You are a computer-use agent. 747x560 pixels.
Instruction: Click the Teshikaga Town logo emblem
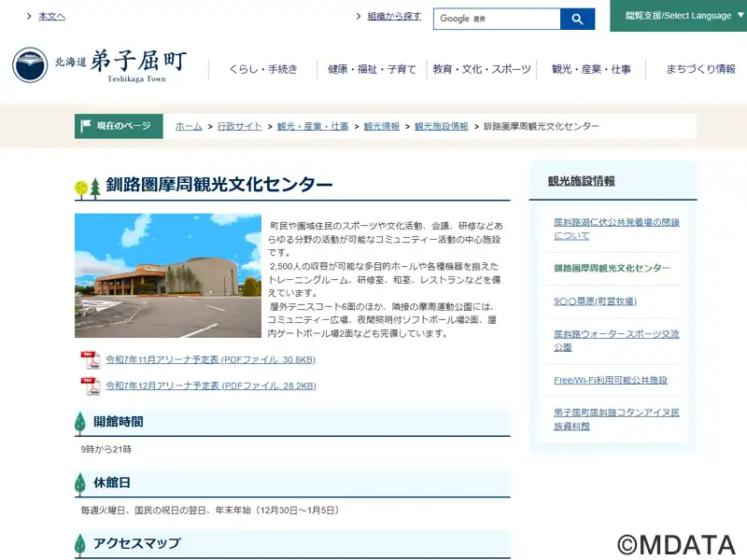tap(30, 65)
